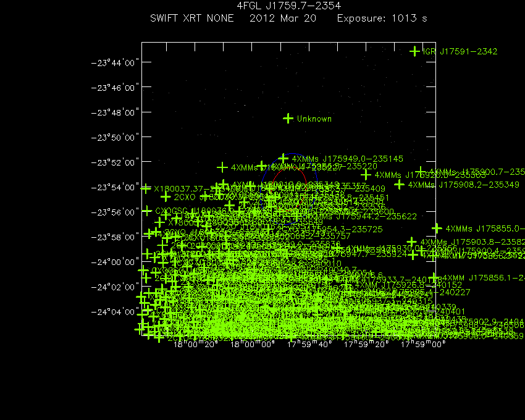
Task: Click the cross marker beside 4XMMs J175908.2-235349
Action: tap(399, 184)
